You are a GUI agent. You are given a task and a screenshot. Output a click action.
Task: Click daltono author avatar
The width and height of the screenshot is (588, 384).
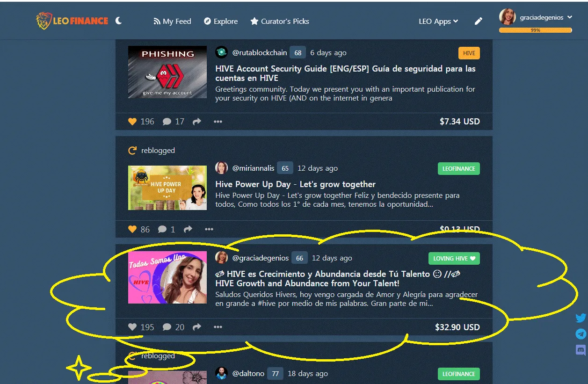point(221,373)
